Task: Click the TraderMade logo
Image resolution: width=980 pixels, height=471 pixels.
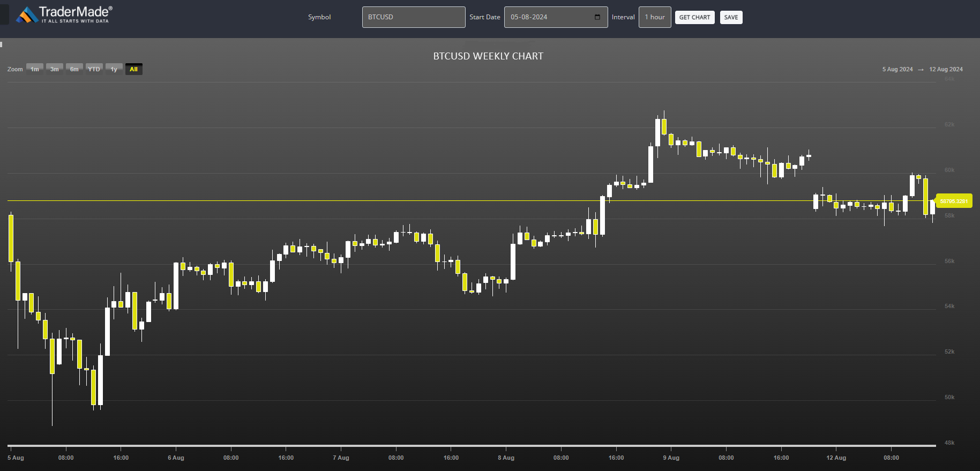Action: pyautogui.click(x=64, y=14)
